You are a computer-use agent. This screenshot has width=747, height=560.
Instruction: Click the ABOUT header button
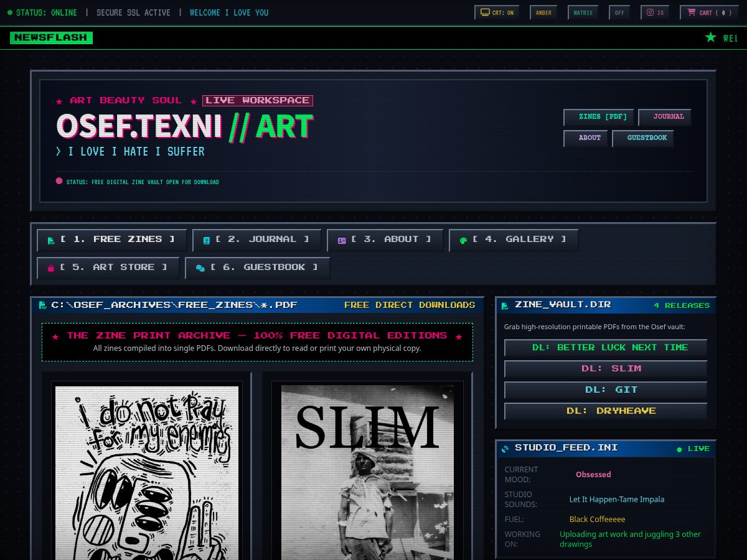click(x=585, y=138)
